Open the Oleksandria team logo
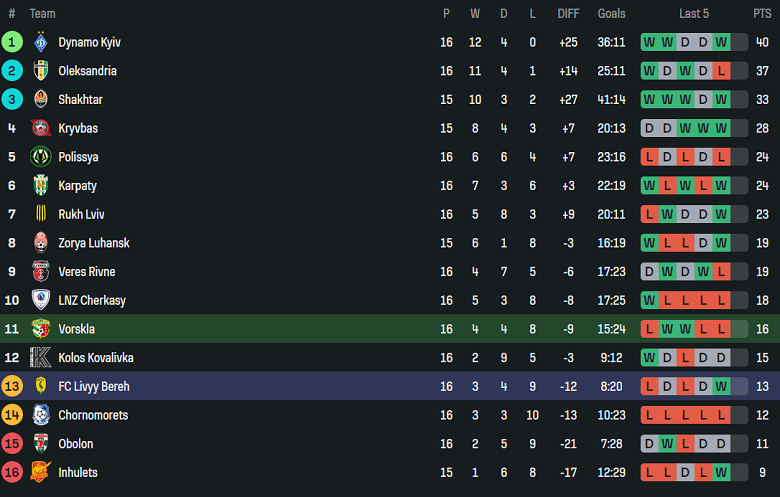The height and width of the screenshot is (497, 780). click(41, 71)
